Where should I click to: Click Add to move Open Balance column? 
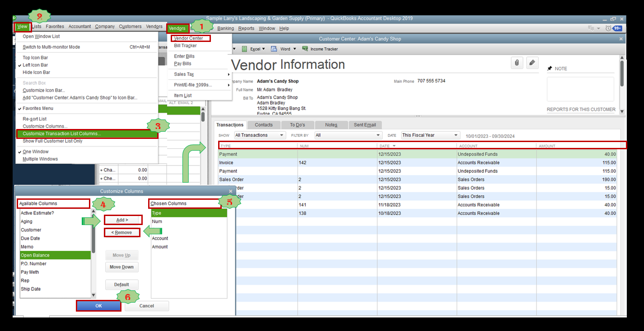(x=122, y=220)
